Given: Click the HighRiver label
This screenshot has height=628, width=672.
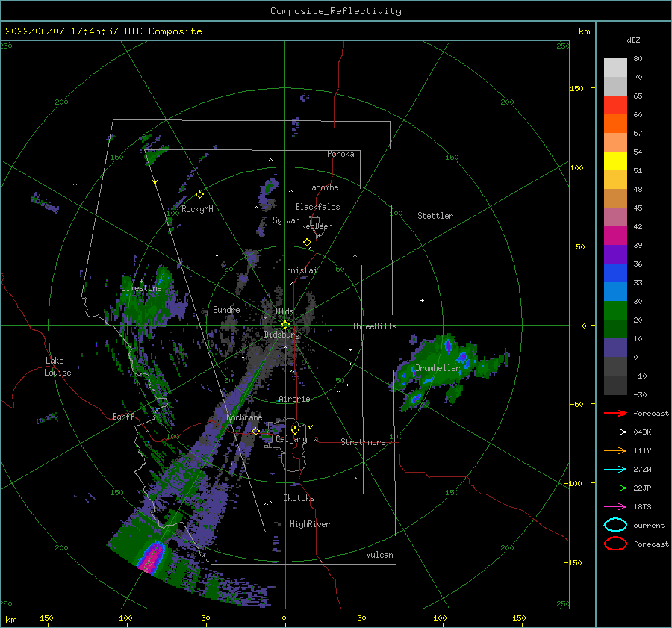Looking at the screenshot, I should tap(310, 524).
